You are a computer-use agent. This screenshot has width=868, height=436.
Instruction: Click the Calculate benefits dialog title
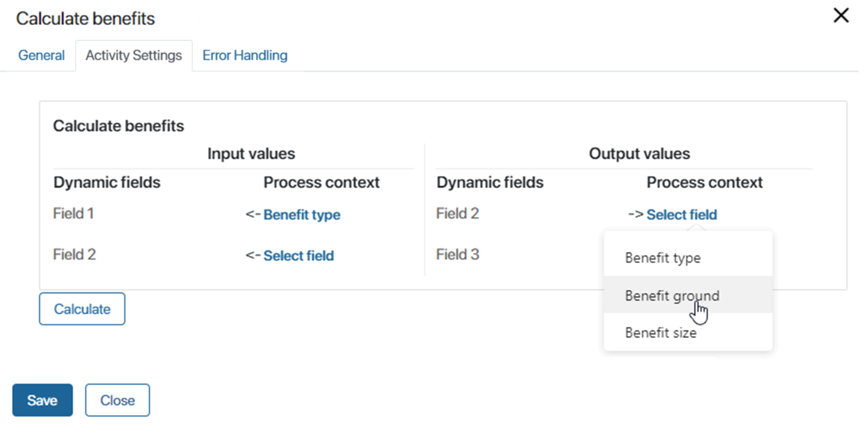[x=85, y=18]
